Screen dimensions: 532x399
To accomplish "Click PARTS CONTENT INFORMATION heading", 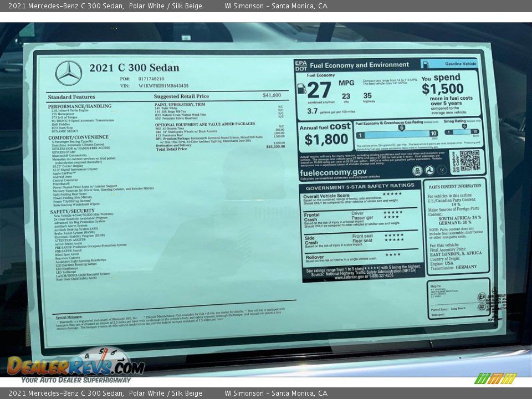I will (x=455, y=186).
